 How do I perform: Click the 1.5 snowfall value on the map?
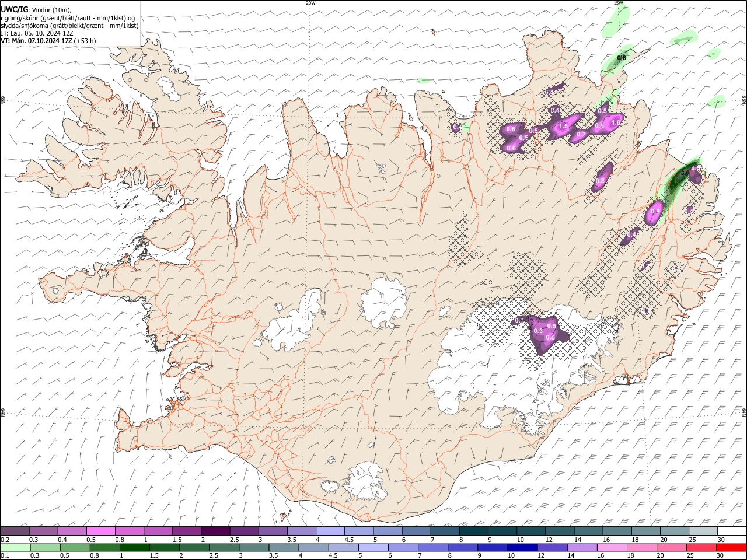[x=563, y=127]
